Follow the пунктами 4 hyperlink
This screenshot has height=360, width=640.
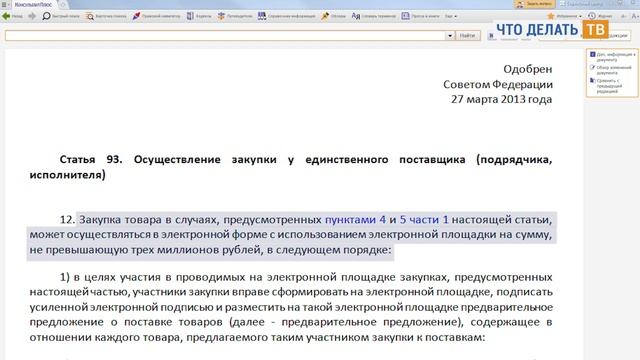[355, 220]
